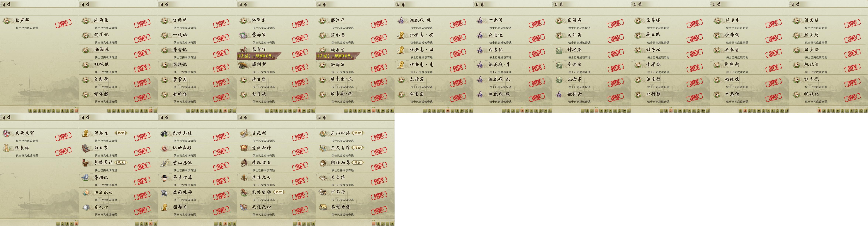This screenshot has height=226, width=868.
Task: Click the red seal stamp on 白日梦 row
Action: pyautogui.click(x=142, y=151)
